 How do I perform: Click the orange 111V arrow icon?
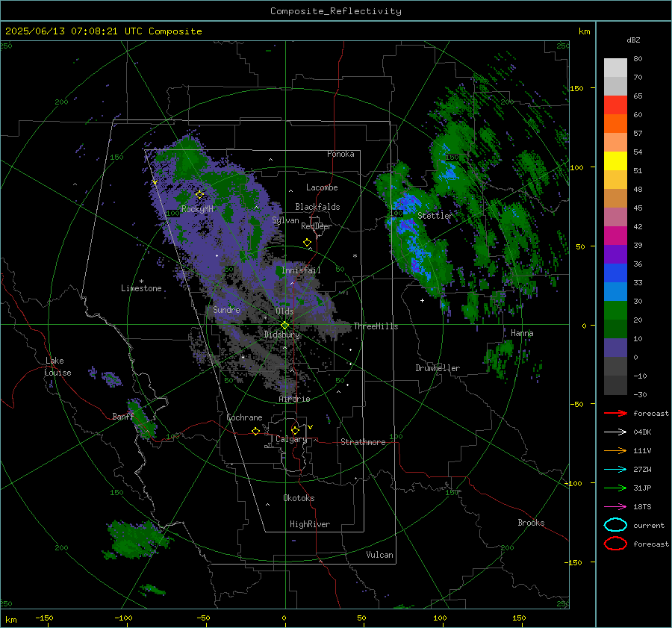615,450
